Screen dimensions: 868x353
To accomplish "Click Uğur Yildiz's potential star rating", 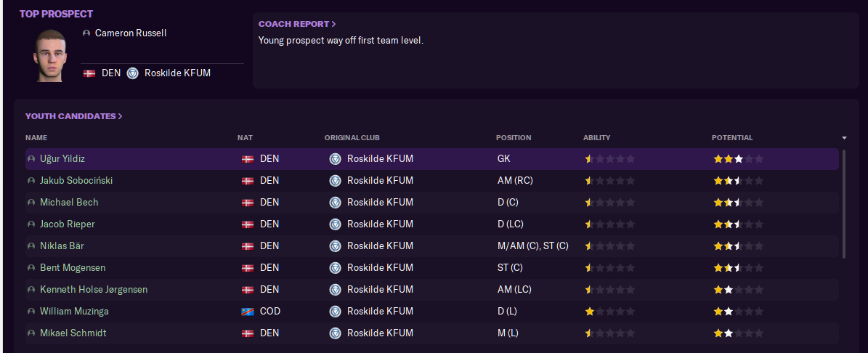I will point(739,159).
